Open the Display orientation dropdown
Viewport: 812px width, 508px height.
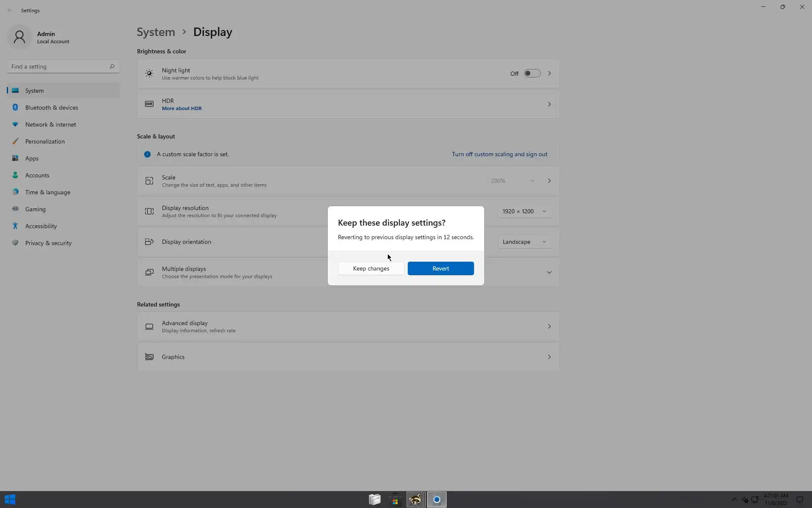pos(524,242)
